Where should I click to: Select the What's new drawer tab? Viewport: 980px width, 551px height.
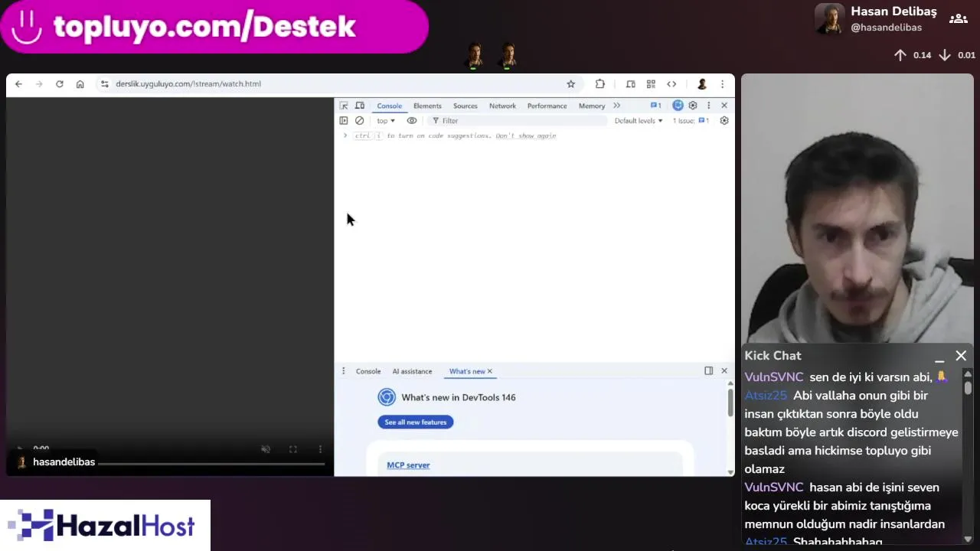[x=467, y=371]
